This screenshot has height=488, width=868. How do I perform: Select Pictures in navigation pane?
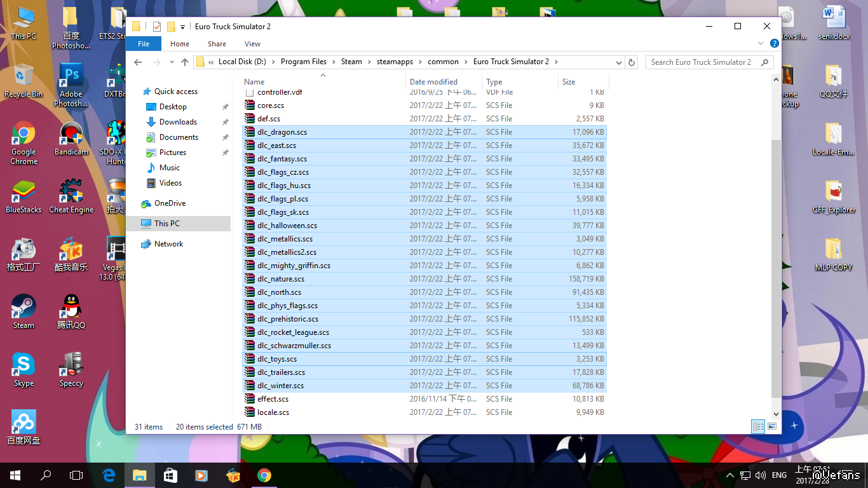[173, 152]
